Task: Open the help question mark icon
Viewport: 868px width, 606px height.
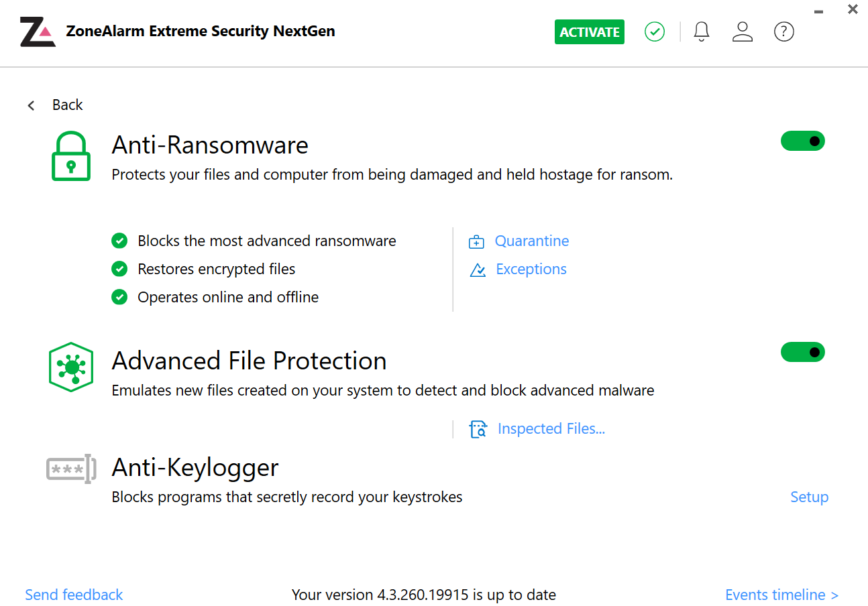Action: coord(784,32)
